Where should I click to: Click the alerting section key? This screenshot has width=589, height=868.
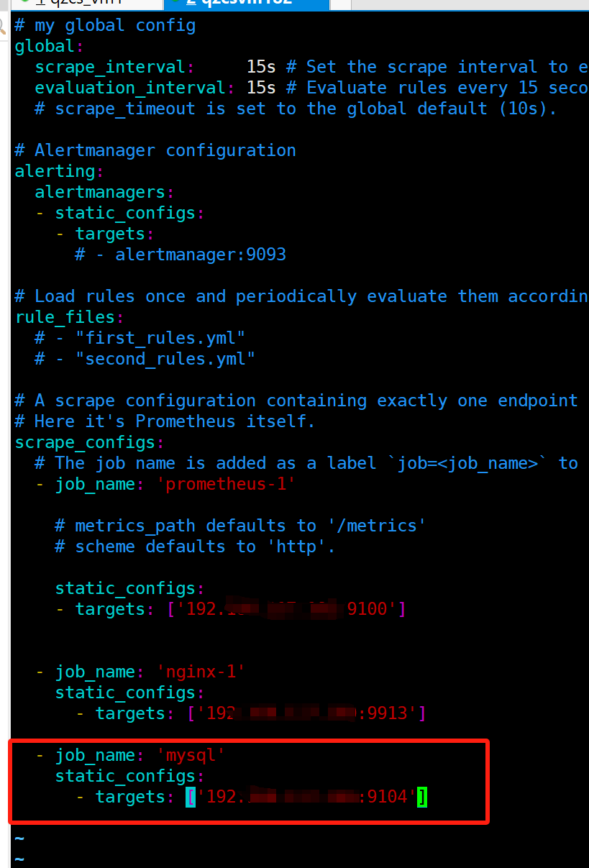click(55, 171)
